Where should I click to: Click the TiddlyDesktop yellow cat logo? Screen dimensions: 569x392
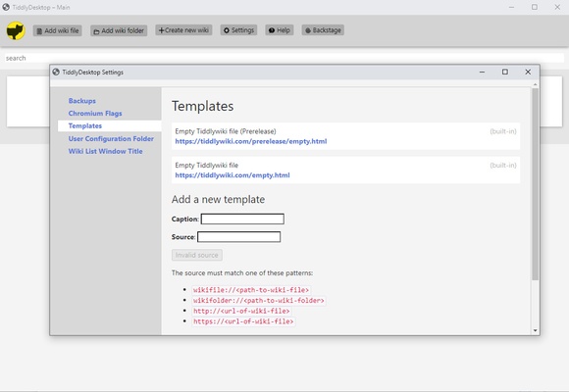(16, 30)
